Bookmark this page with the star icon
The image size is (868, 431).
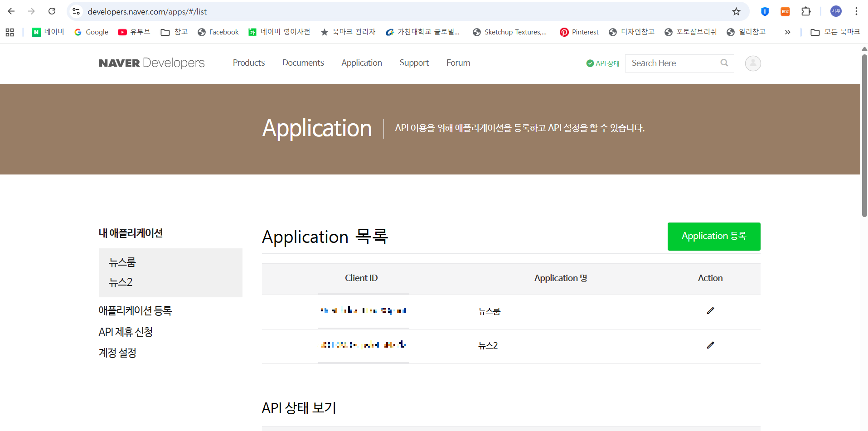coord(736,11)
